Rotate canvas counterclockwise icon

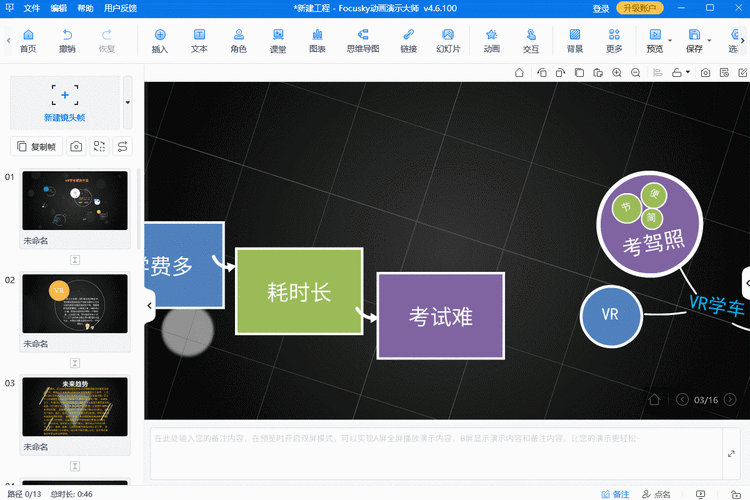(541, 73)
